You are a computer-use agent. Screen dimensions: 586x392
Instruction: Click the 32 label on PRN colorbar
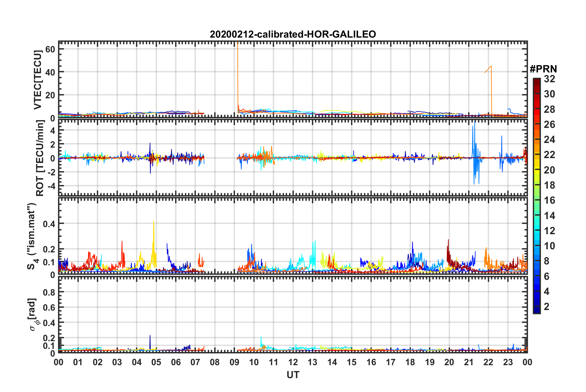click(549, 79)
